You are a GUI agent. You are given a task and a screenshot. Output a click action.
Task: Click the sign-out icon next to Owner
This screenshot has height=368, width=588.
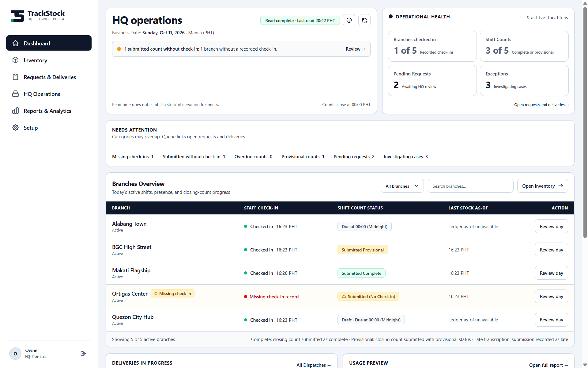(83, 354)
